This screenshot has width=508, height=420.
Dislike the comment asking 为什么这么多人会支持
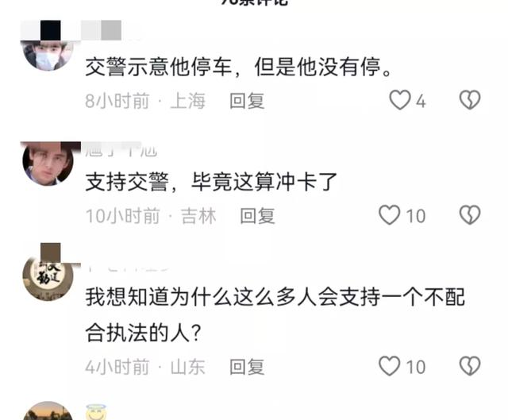(x=470, y=366)
